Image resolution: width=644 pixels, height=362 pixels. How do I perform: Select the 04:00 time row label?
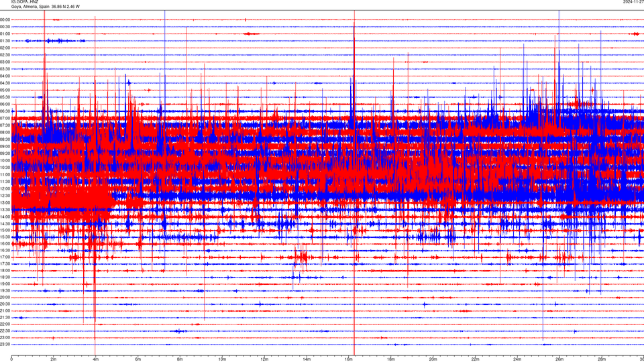coord(5,76)
